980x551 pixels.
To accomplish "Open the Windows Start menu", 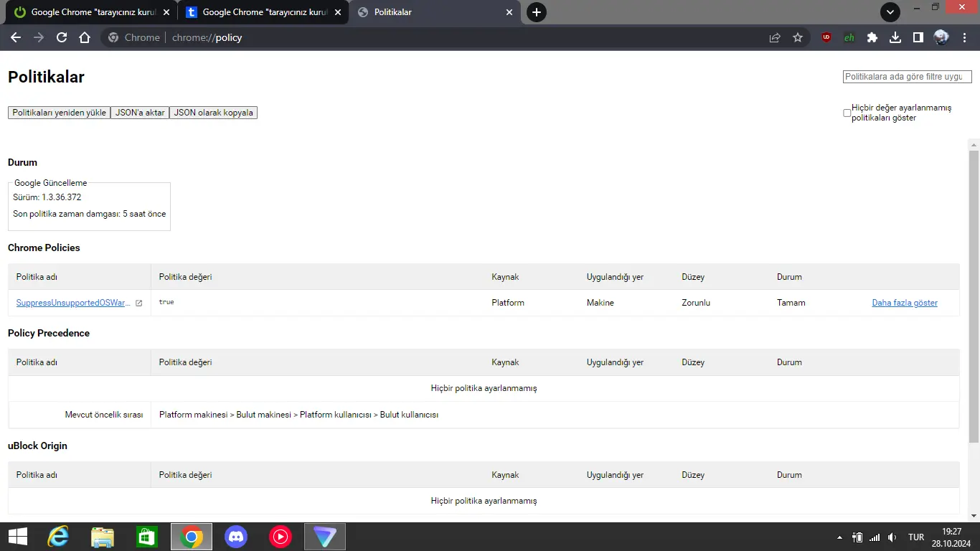I will tap(18, 537).
